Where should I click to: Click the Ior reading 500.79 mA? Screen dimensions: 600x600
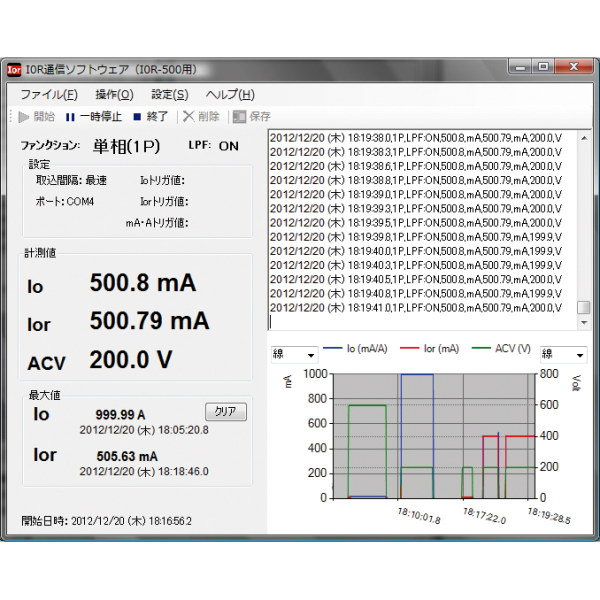(150, 320)
